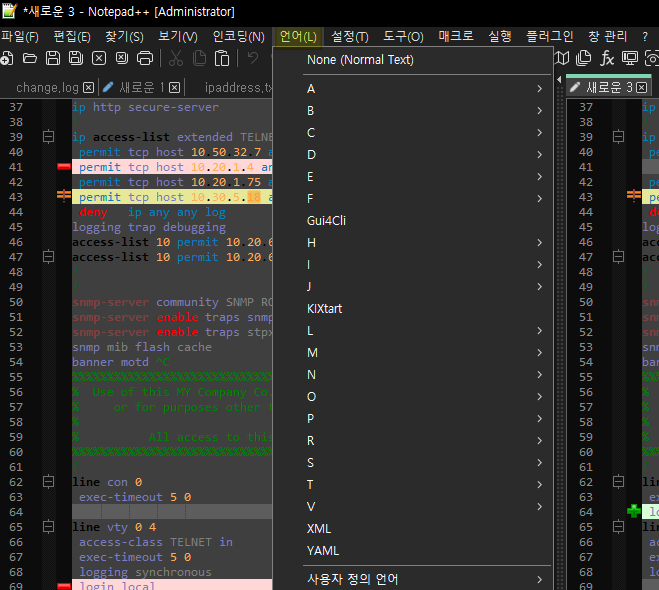This screenshot has height=590, width=659.
Task: Click the 'logging trap debugging' line
Action: click(149, 227)
